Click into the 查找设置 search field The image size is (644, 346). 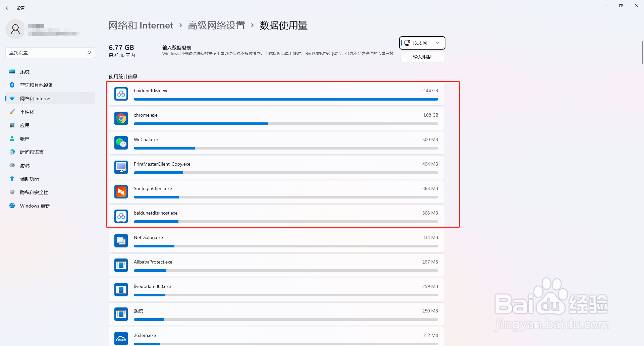click(50, 53)
